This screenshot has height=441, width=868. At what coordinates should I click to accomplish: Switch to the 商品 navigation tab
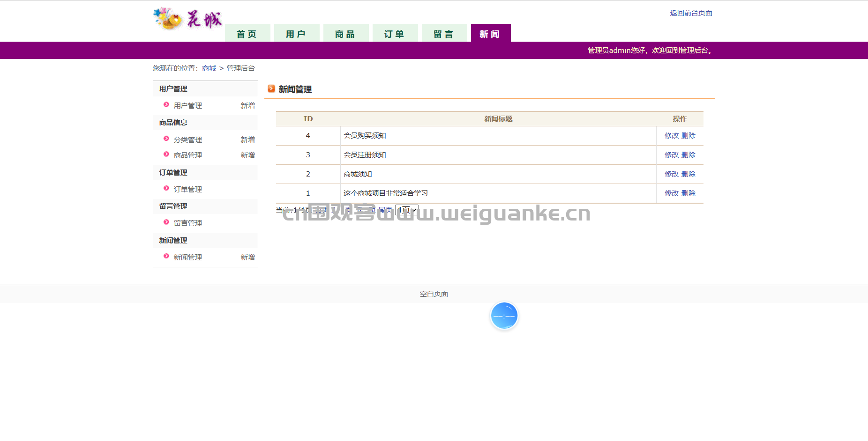pos(346,33)
